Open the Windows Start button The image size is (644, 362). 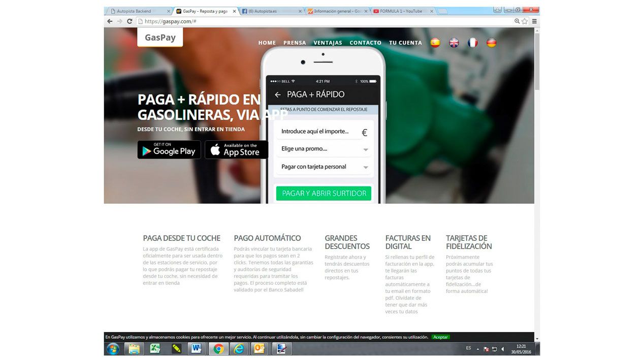[x=113, y=349]
